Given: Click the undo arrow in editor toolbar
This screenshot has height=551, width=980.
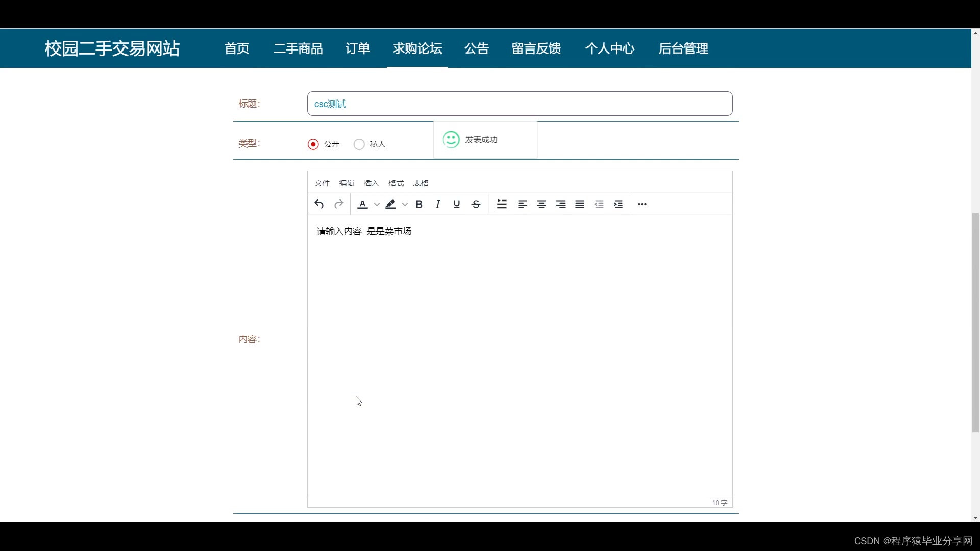Looking at the screenshot, I should (319, 204).
